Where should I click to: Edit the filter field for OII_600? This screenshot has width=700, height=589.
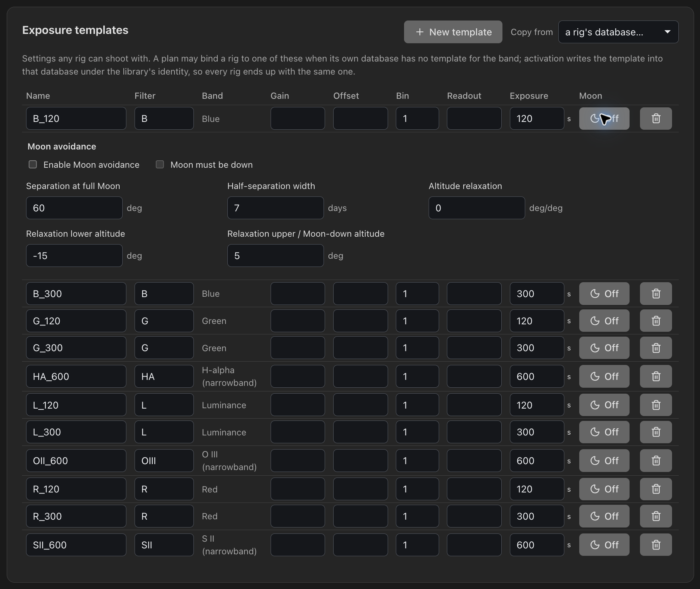point(164,461)
